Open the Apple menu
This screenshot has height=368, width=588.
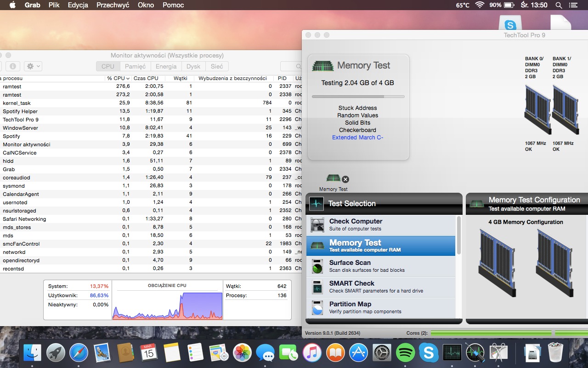[x=12, y=5]
